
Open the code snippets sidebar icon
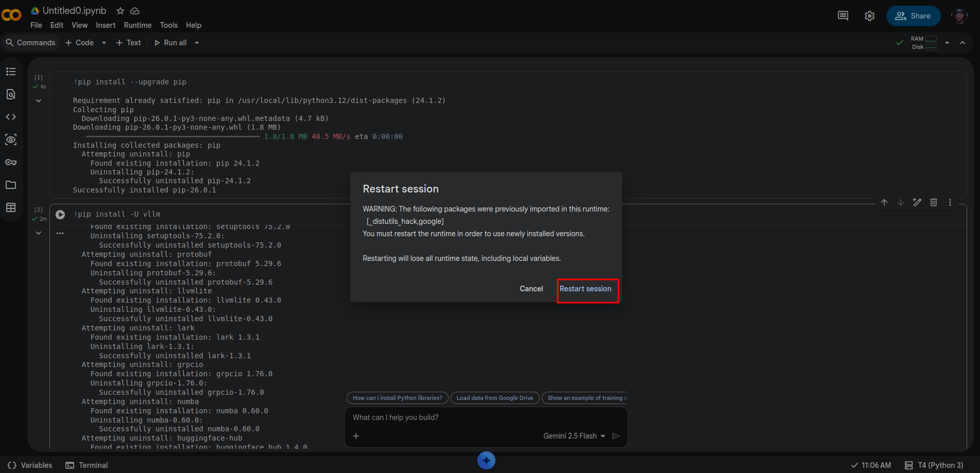[x=11, y=117]
